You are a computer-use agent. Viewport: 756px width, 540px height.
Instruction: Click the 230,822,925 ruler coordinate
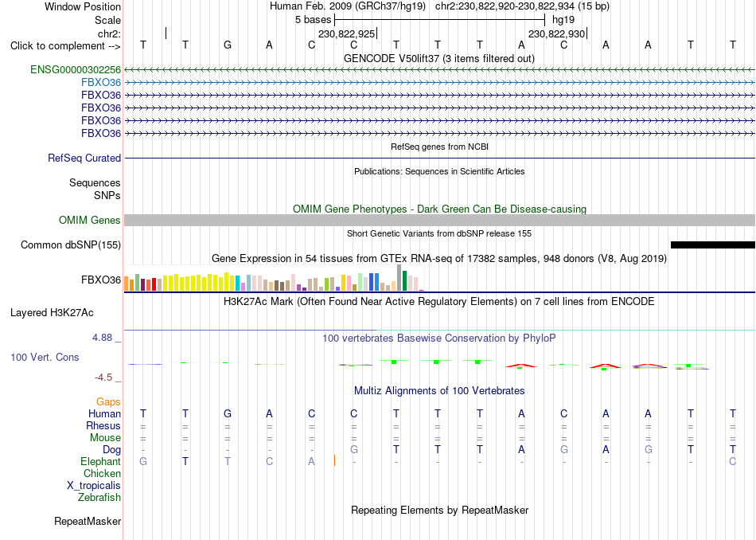[346, 33]
